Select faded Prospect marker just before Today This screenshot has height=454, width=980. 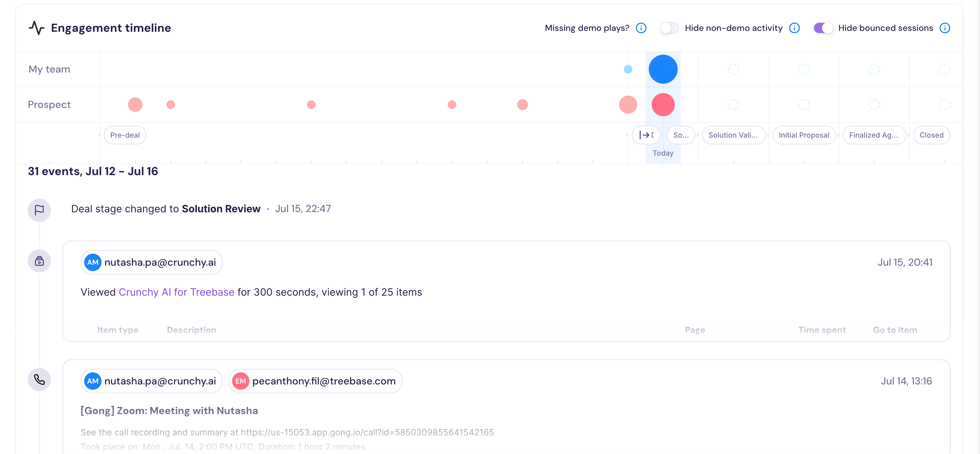(x=628, y=105)
